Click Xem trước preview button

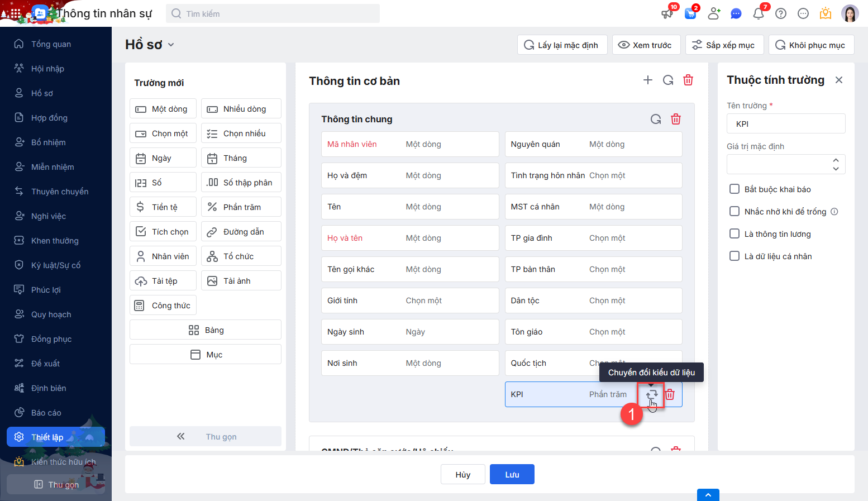pos(646,45)
